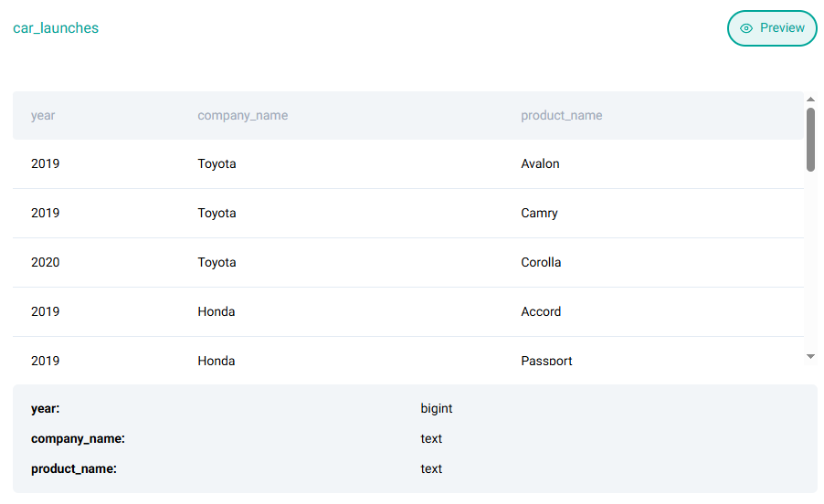Click the table's vertical scrollbar thumb

[x=811, y=140]
